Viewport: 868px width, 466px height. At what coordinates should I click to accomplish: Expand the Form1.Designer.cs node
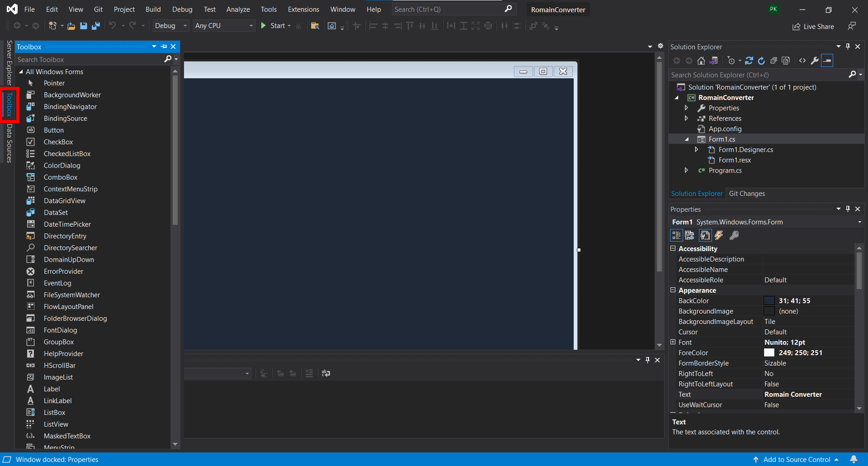tap(696, 149)
